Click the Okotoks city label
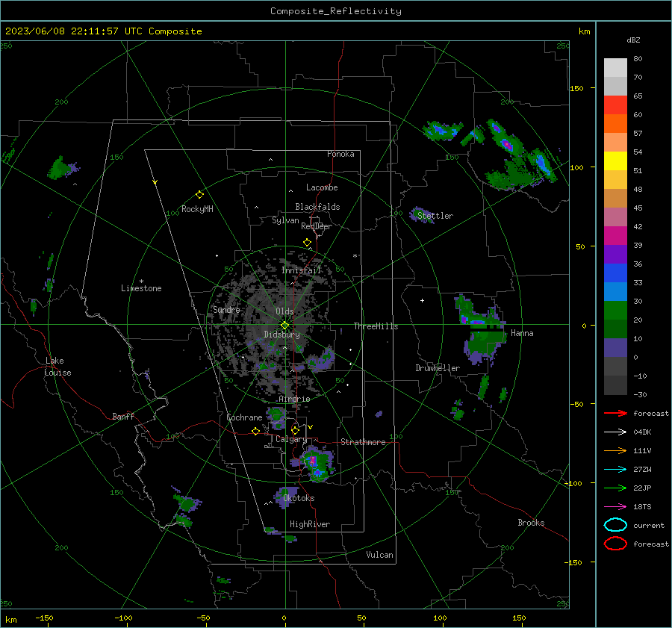Viewport: 672px width, 628px height. pos(299,498)
